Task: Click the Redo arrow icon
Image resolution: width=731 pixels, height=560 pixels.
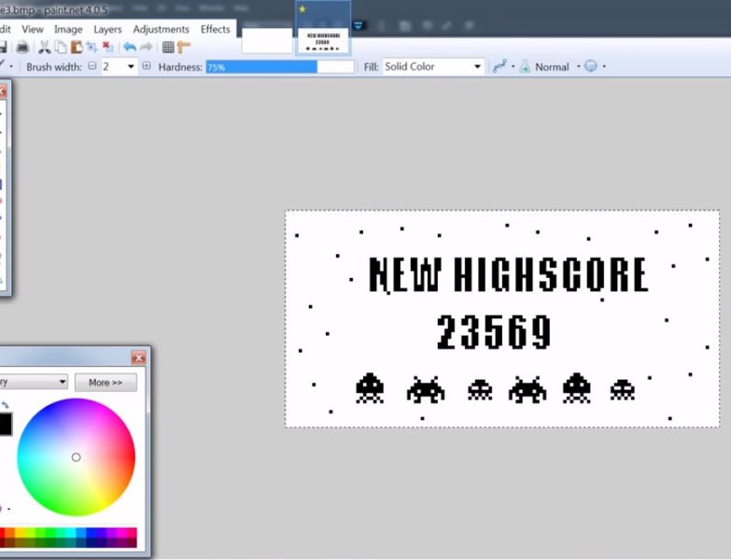Action: pos(147,47)
